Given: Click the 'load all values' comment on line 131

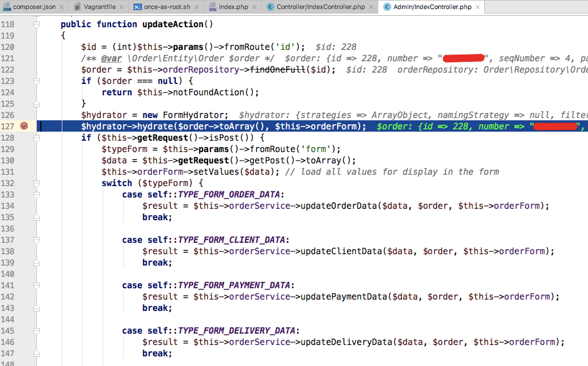Looking at the screenshot, I should pos(392,172).
